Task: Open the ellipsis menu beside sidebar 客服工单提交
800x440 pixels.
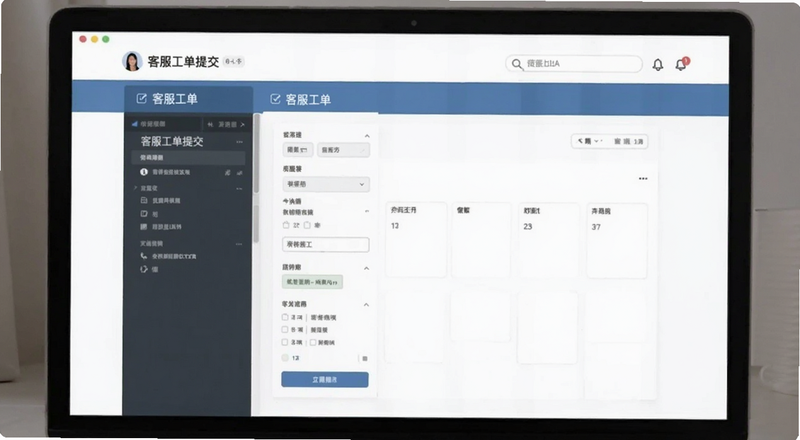Action: pyautogui.click(x=239, y=142)
